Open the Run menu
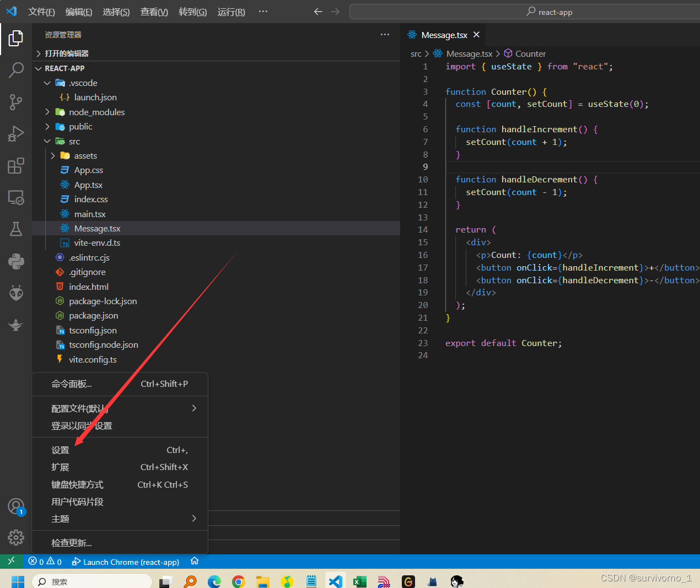 point(231,12)
